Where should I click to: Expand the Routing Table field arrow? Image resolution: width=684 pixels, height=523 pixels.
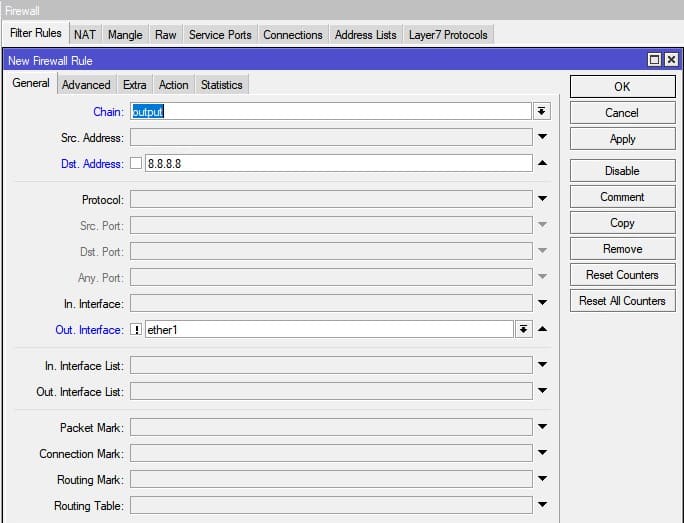(542, 505)
